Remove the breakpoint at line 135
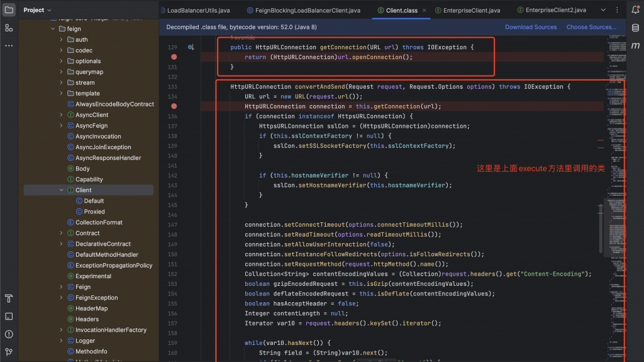 [174, 106]
